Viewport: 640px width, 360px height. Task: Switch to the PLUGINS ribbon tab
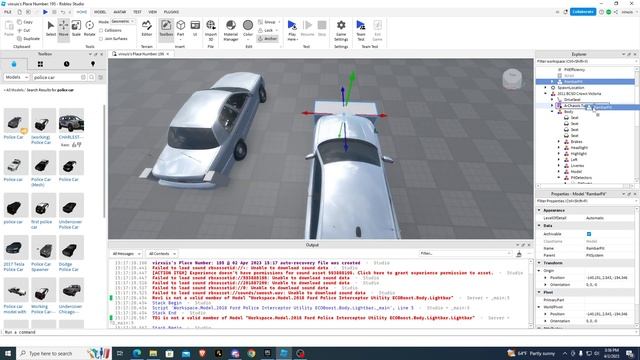(x=171, y=12)
